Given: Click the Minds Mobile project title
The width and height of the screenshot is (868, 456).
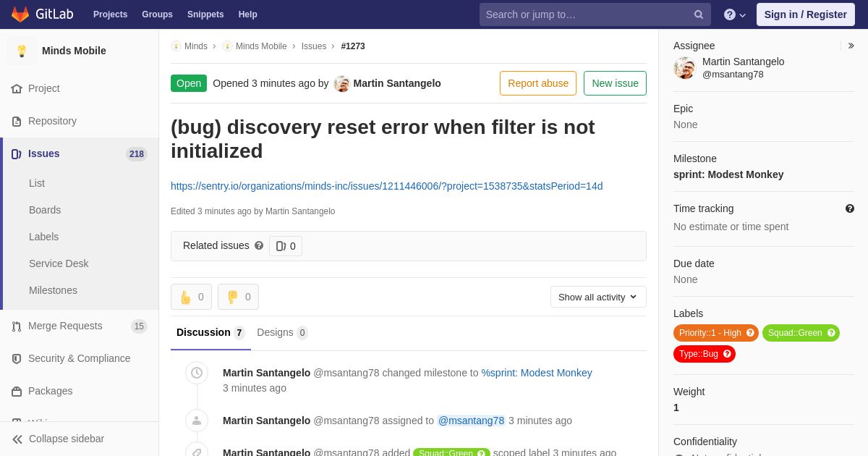Looking at the screenshot, I should pyautogui.click(x=74, y=51).
